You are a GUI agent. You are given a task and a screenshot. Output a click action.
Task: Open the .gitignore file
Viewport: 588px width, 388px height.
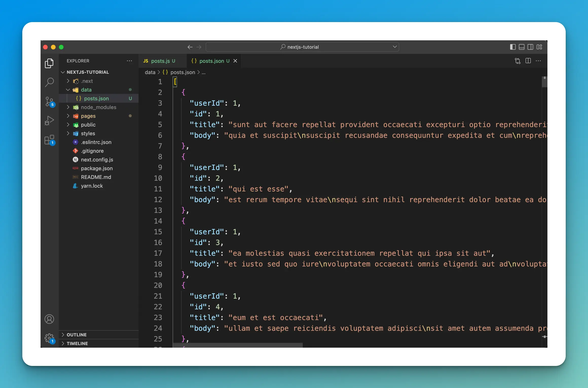coord(99,151)
